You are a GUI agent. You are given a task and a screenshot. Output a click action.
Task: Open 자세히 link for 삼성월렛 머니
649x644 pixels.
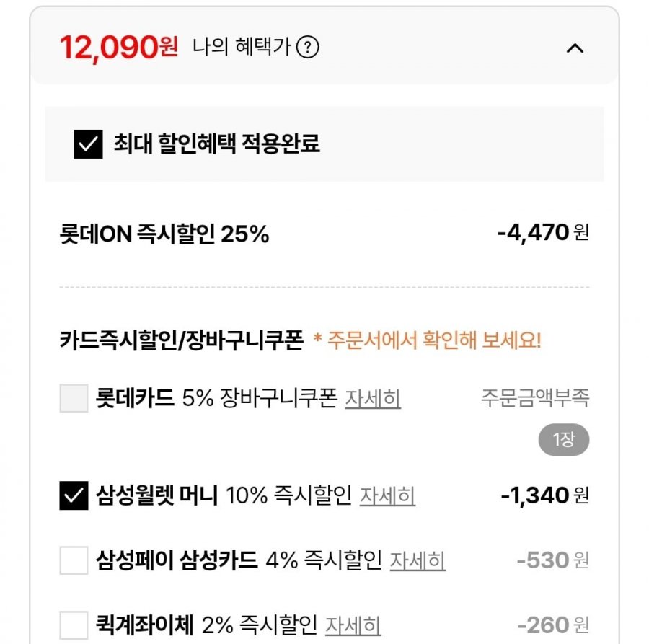click(387, 496)
